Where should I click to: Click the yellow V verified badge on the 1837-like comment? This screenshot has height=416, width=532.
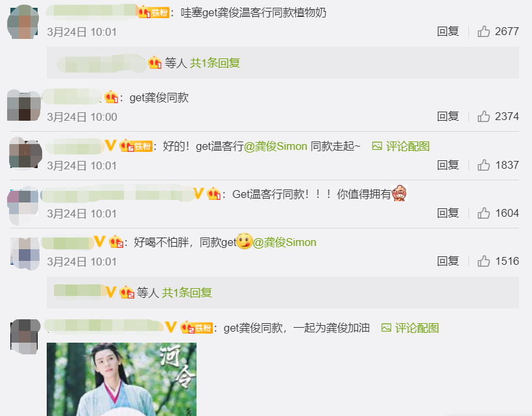click(x=110, y=145)
